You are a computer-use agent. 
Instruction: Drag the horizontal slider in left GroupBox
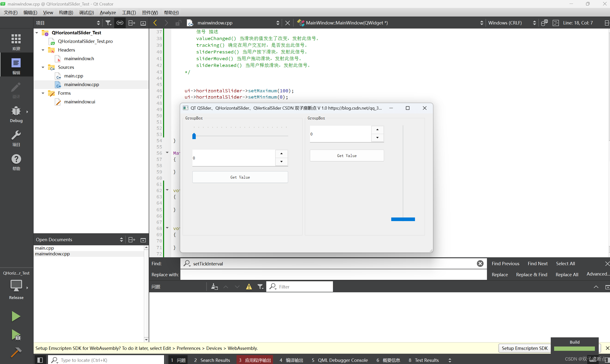[x=194, y=136]
